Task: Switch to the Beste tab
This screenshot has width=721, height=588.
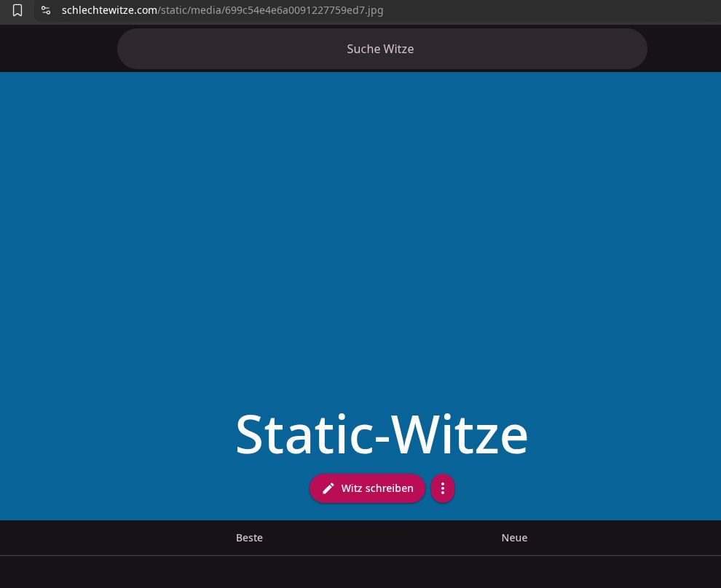Action: tap(249, 538)
